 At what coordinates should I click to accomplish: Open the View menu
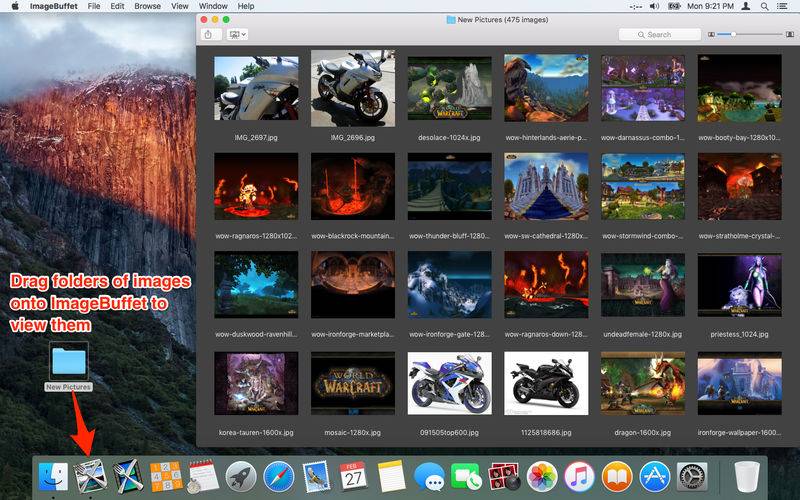(x=180, y=6)
